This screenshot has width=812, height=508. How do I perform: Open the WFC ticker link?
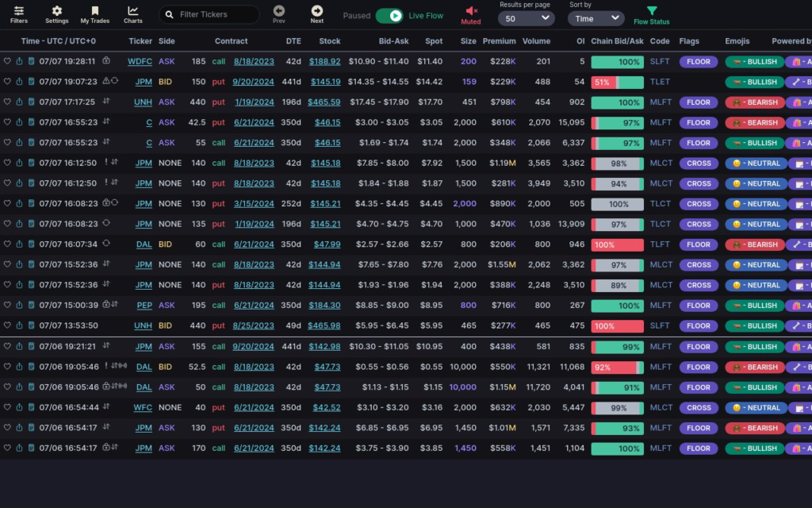click(143, 407)
